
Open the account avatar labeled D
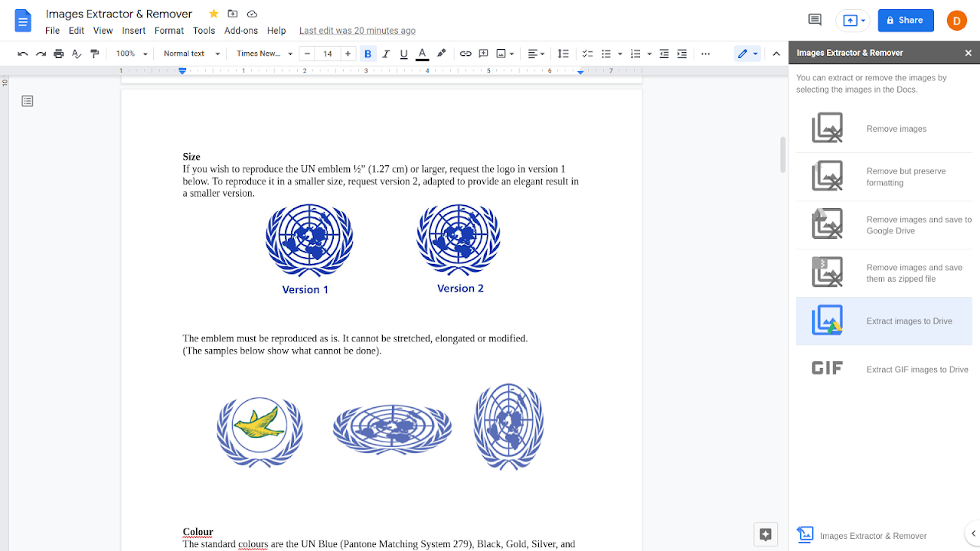pos(957,21)
